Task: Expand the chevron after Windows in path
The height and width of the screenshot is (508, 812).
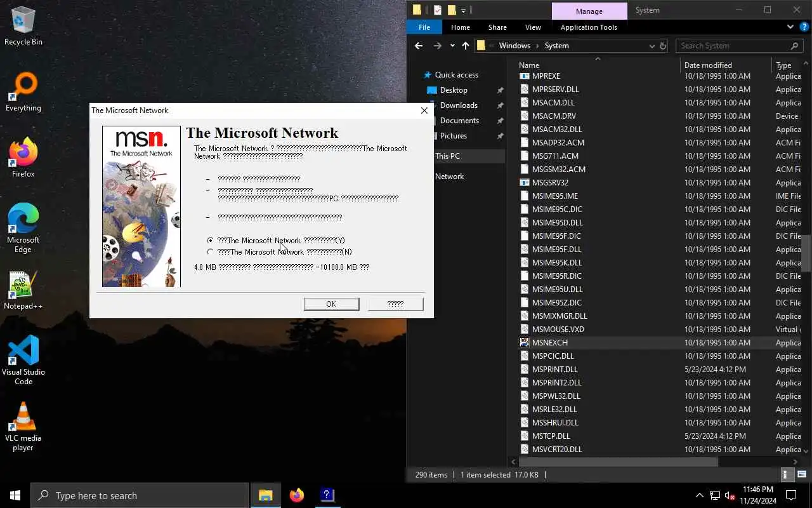Action: [537, 46]
